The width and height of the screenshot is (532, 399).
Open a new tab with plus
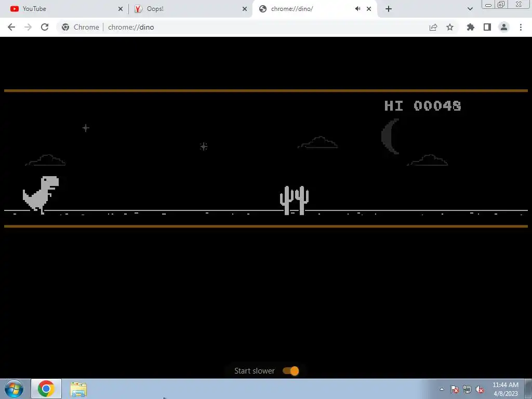[x=389, y=9]
